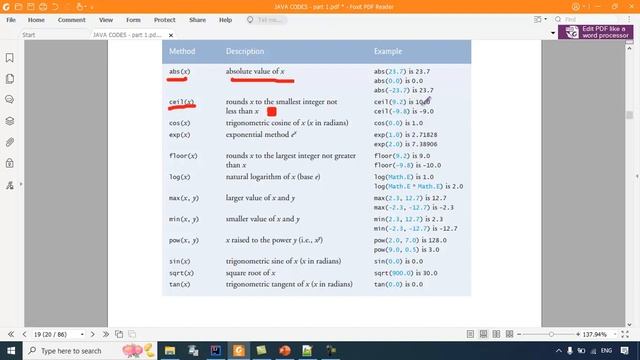640x360 pixels.
Task: Open File Explorer from the taskbar
Action: [170, 351]
